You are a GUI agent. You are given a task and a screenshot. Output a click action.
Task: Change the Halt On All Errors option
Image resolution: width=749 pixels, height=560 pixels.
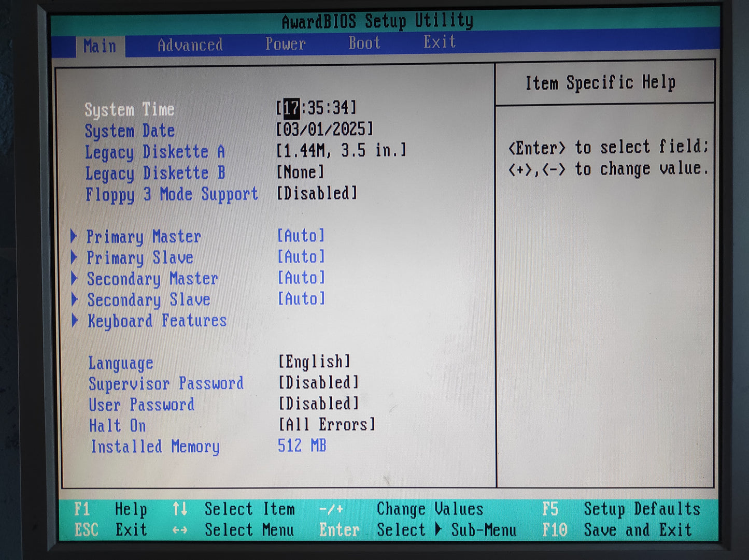coord(327,425)
